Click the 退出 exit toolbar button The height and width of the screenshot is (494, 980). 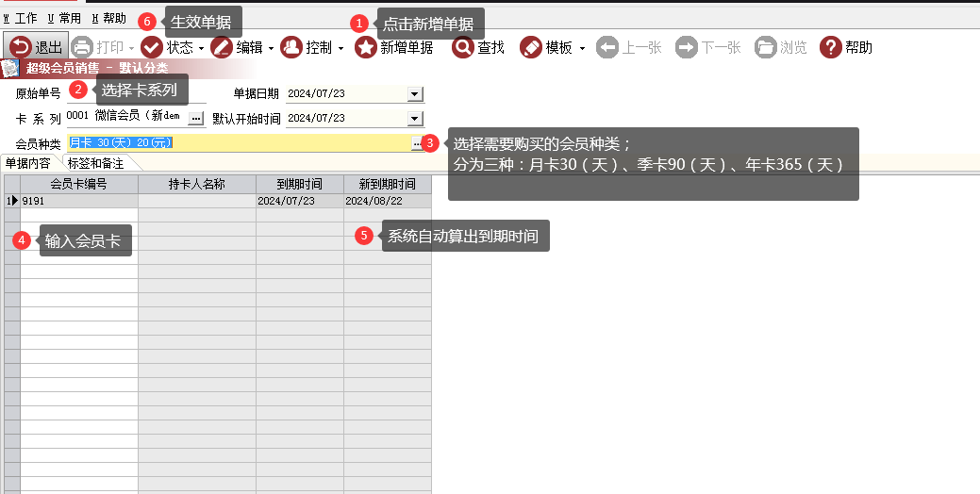pyautogui.click(x=36, y=47)
